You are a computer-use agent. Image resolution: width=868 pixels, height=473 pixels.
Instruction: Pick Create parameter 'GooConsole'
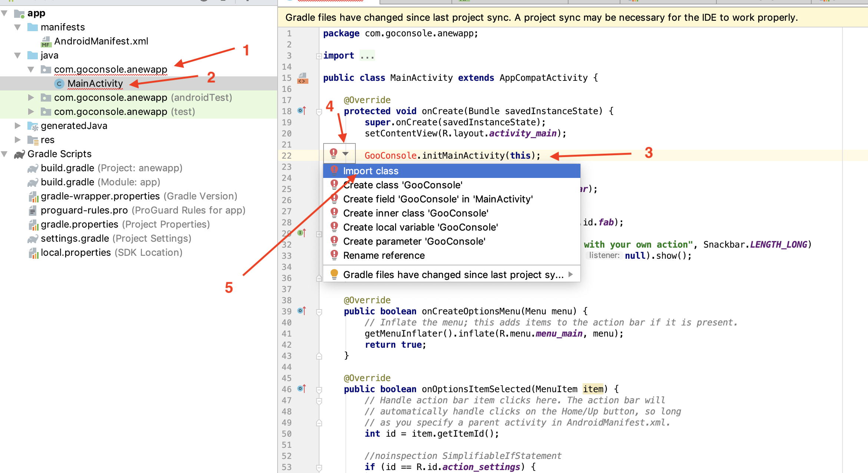[451, 241]
